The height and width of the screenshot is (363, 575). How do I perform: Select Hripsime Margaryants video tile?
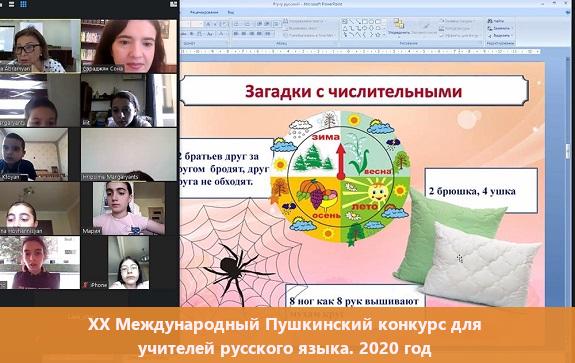[129, 154]
